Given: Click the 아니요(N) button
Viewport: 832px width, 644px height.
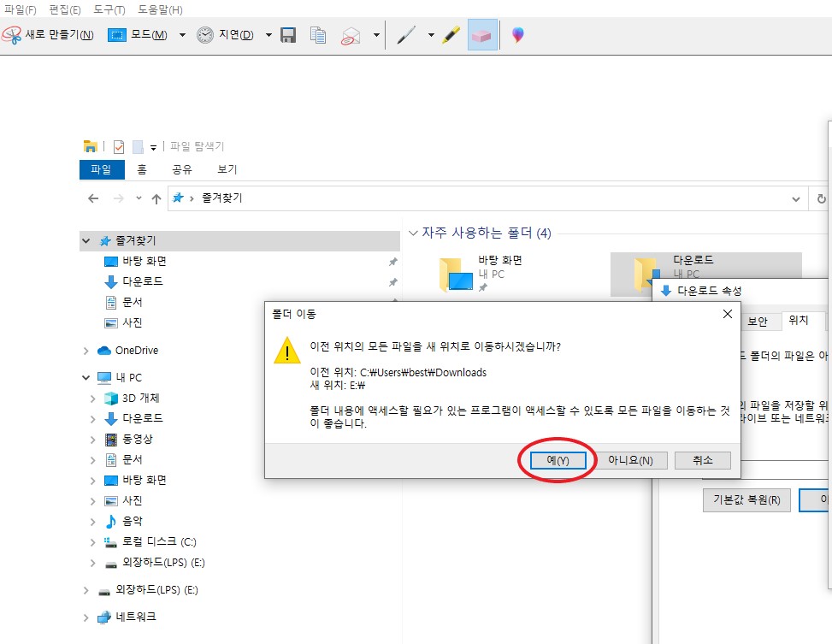Looking at the screenshot, I should click(630, 460).
